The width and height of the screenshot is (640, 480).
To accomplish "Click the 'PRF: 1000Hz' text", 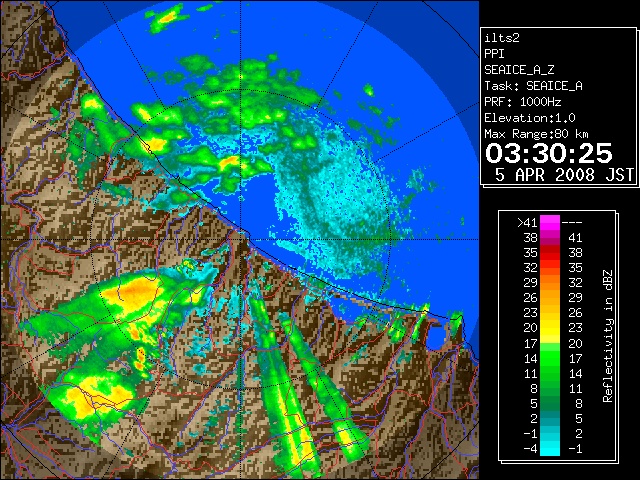I will click(x=522, y=102).
